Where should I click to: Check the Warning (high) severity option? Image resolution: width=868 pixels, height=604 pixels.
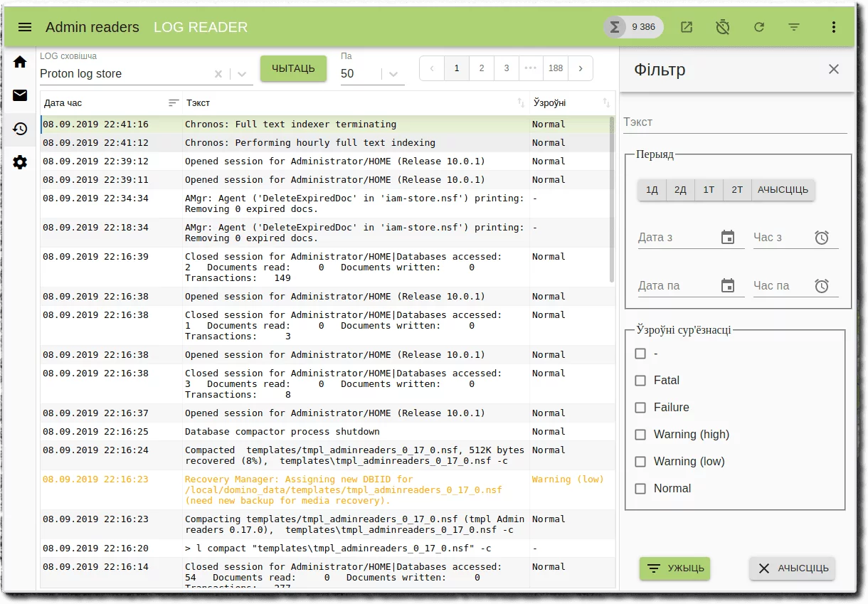[x=640, y=435]
